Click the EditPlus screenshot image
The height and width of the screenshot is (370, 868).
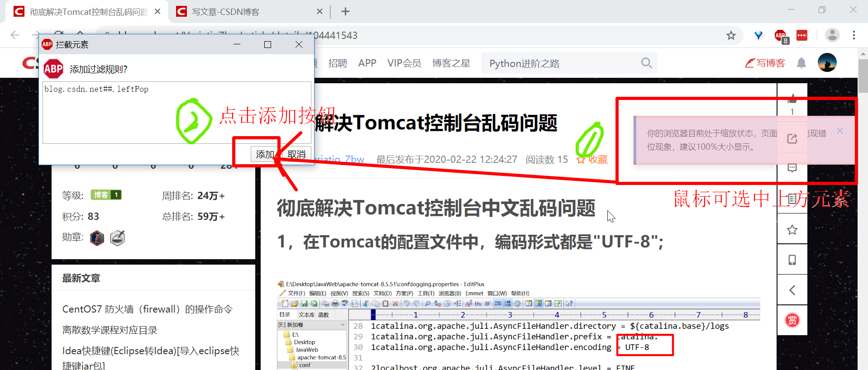point(519,325)
